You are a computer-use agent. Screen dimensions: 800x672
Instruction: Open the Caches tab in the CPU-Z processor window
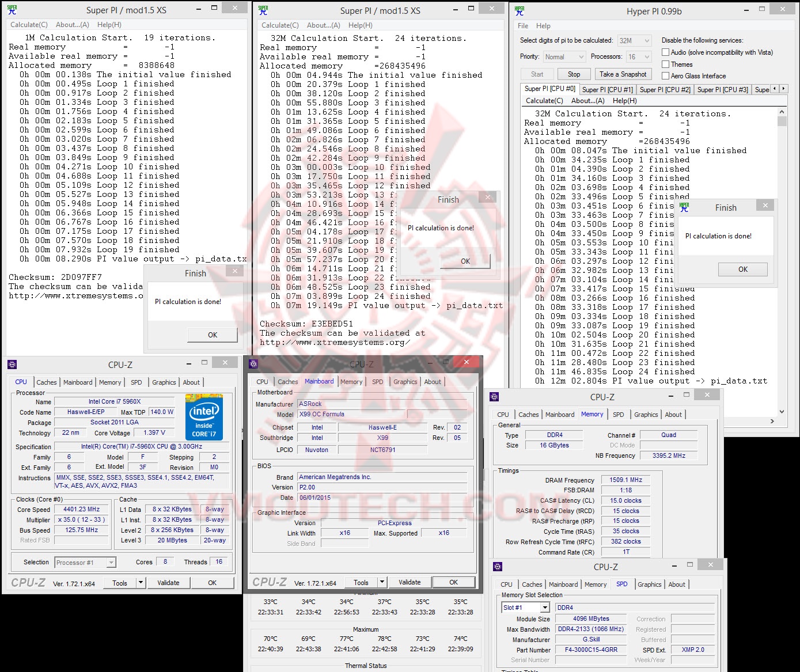[x=47, y=382]
